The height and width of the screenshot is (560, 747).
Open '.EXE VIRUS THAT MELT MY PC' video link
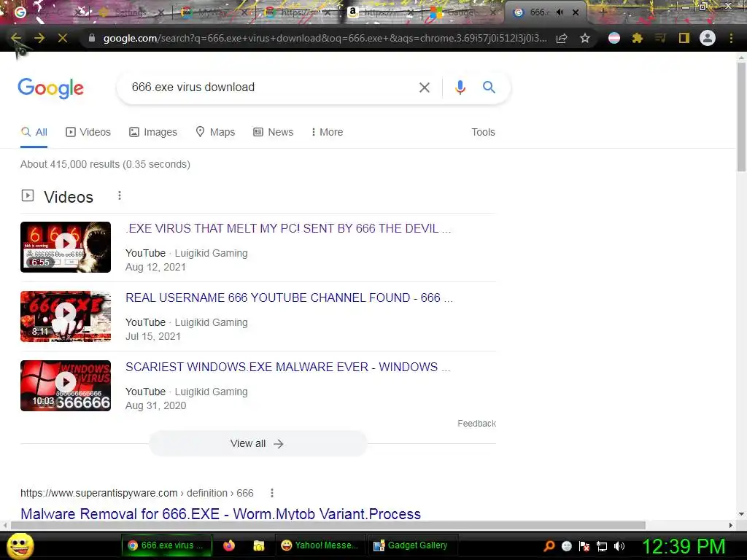point(287,228)
